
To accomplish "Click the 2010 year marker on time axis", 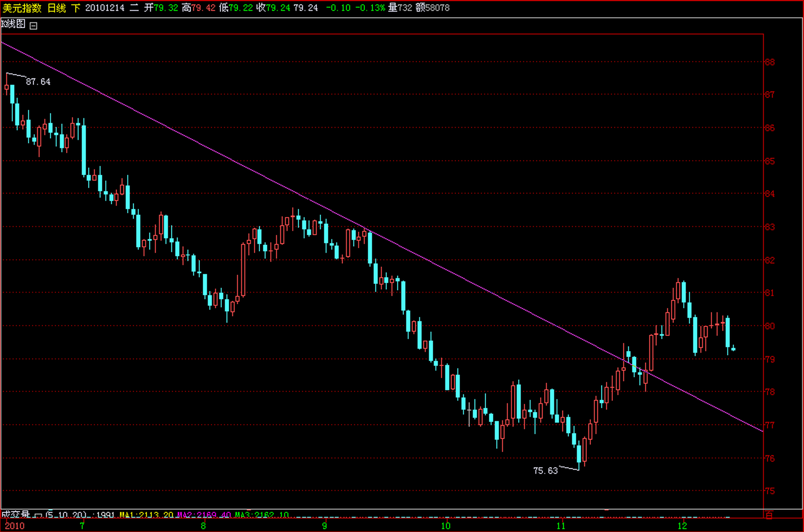I will tap(15, 526).
